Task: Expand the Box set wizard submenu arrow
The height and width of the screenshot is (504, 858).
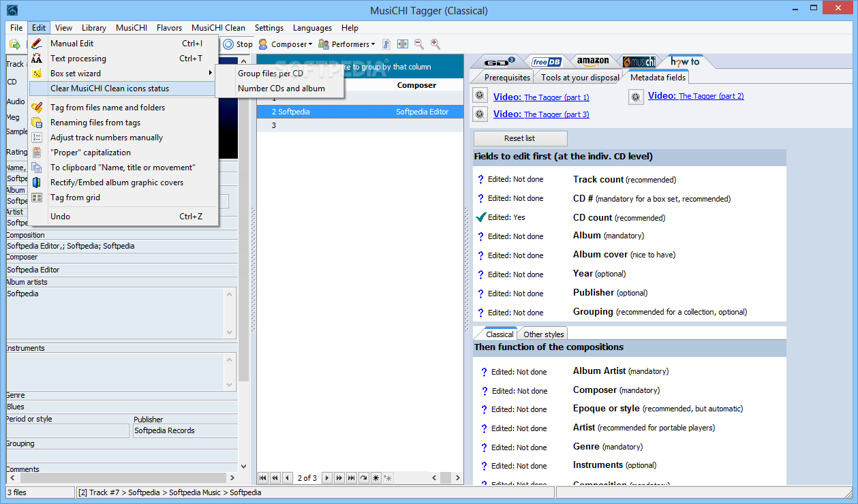Action: point(211,74)
